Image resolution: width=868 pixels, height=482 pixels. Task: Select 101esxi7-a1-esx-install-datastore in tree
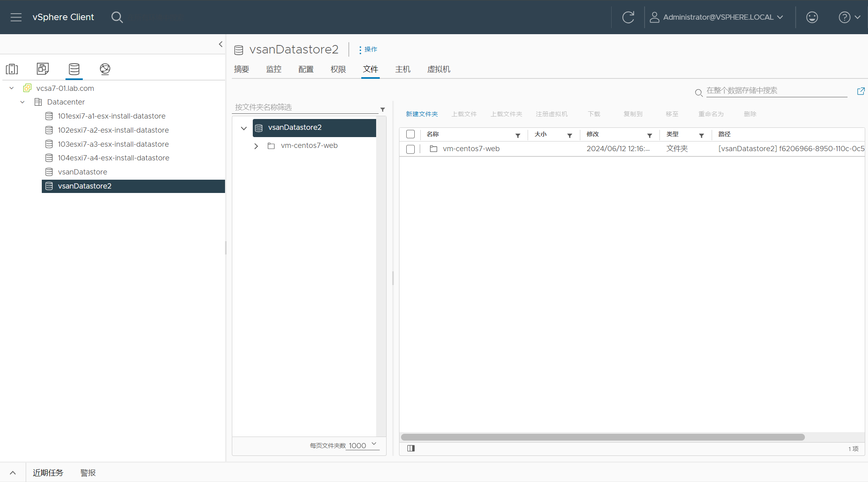(112, 116)
